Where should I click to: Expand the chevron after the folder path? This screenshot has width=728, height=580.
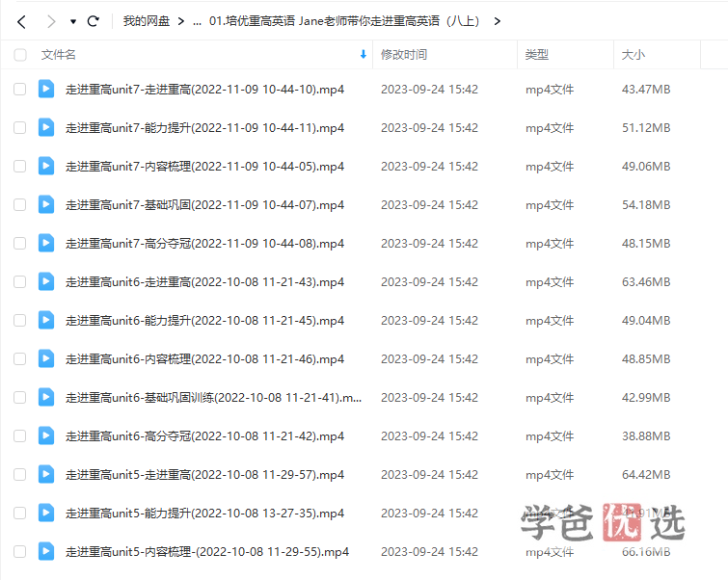click(x=498, y=21)
